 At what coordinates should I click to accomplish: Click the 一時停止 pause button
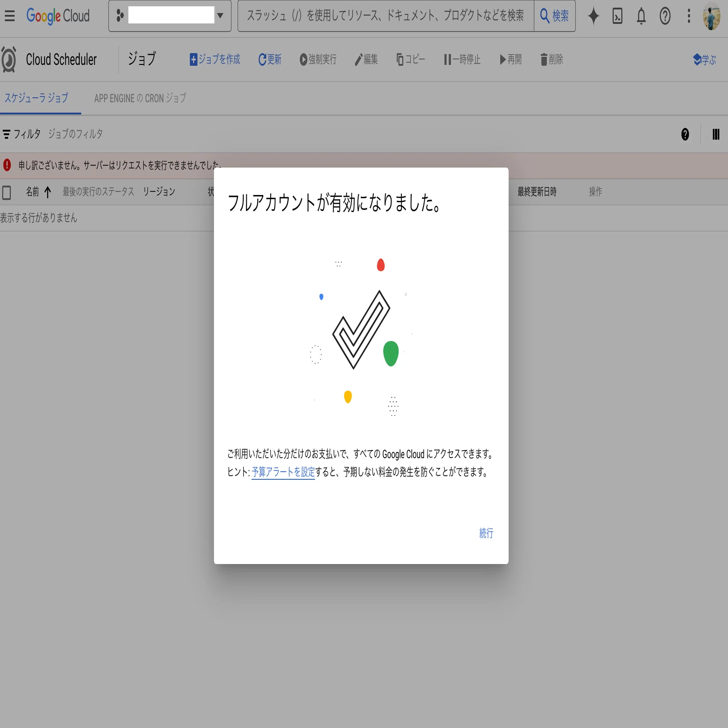(x=462, y=59)
